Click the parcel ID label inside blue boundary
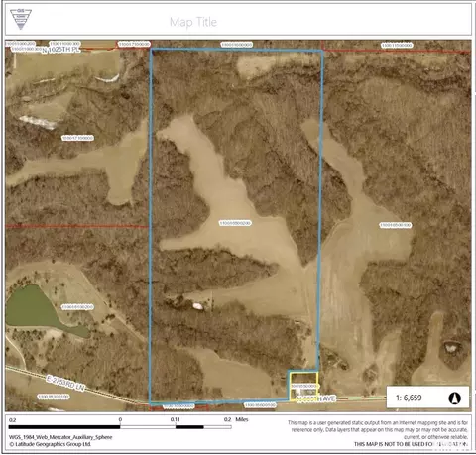The height and width of the screenshot is (455, 476). pos(235,224)
